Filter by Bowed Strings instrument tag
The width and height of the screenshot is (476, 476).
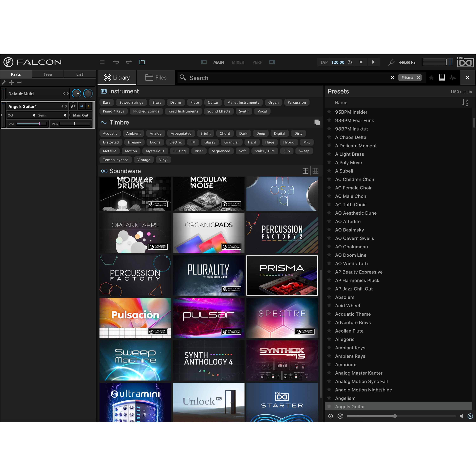[x=131, y=102]
